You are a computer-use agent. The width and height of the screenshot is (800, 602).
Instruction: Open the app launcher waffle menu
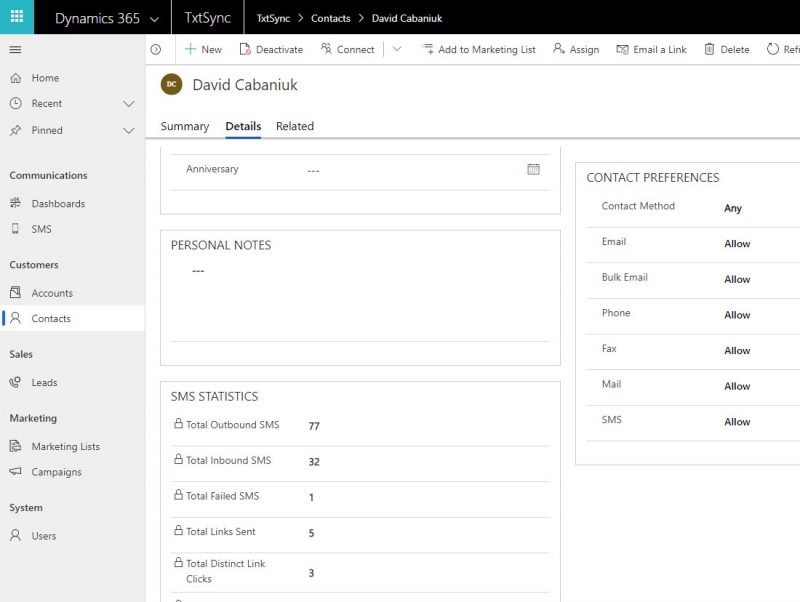(16, 17)
